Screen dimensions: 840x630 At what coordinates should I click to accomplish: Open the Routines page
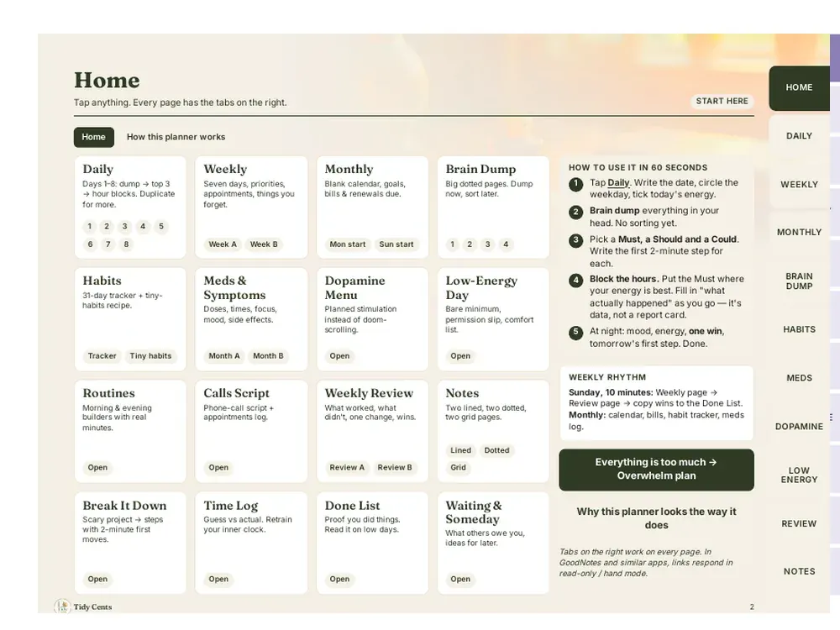pyautogui.click(x=97, y=468)
